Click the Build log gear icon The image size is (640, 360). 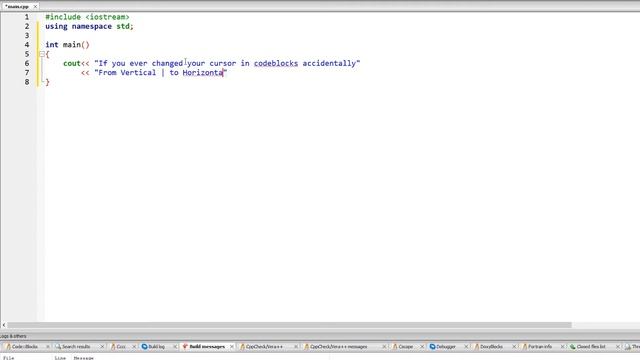(x=144, y=347)
